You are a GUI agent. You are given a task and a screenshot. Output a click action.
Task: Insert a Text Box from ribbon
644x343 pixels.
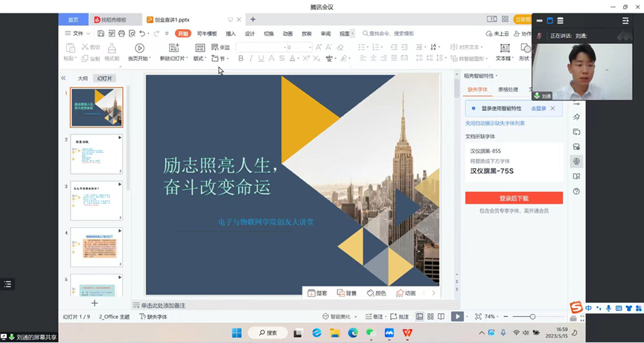pyautogui.click(x=504, y=48)
